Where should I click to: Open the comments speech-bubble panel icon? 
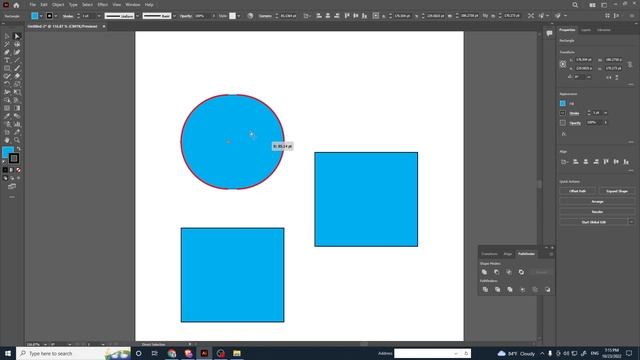(x=549, y=33)
